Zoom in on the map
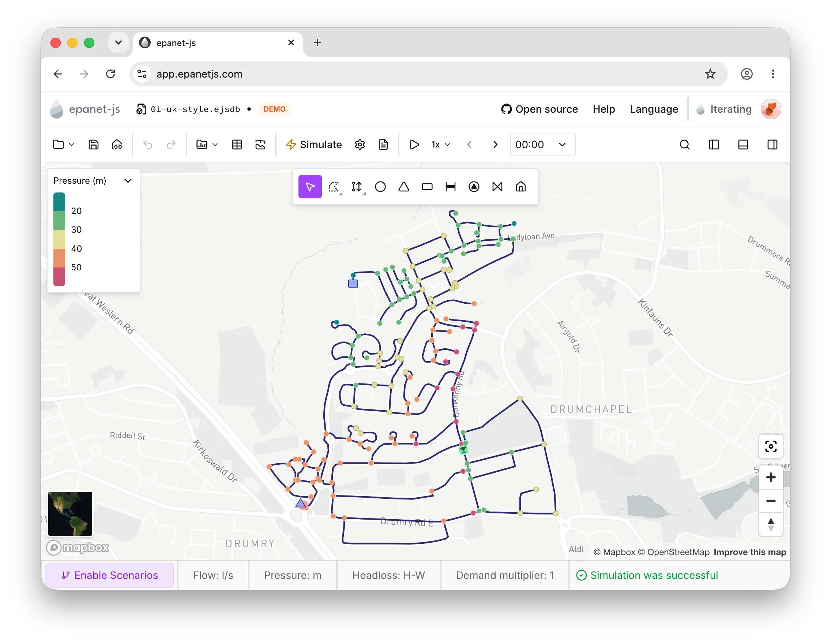This screenshot has width=831, height=644. coord(771,477)
